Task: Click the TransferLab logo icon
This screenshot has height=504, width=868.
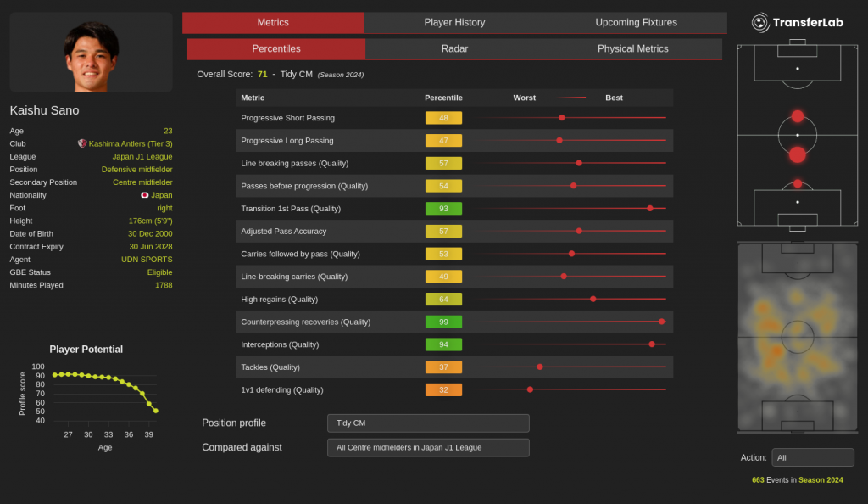Action: tap(760, 23)
